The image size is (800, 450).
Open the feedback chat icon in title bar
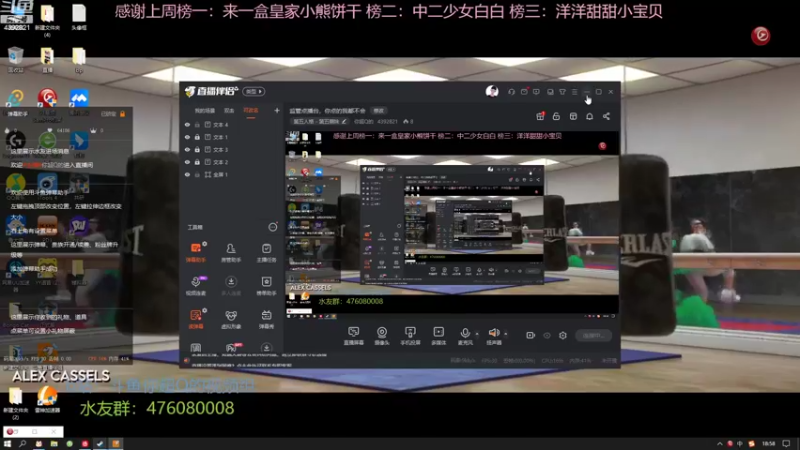point(536,92)
